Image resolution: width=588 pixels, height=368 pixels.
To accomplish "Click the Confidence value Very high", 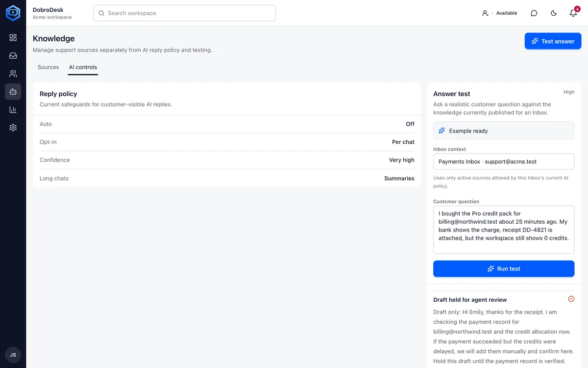I will [x=402, y=160].
